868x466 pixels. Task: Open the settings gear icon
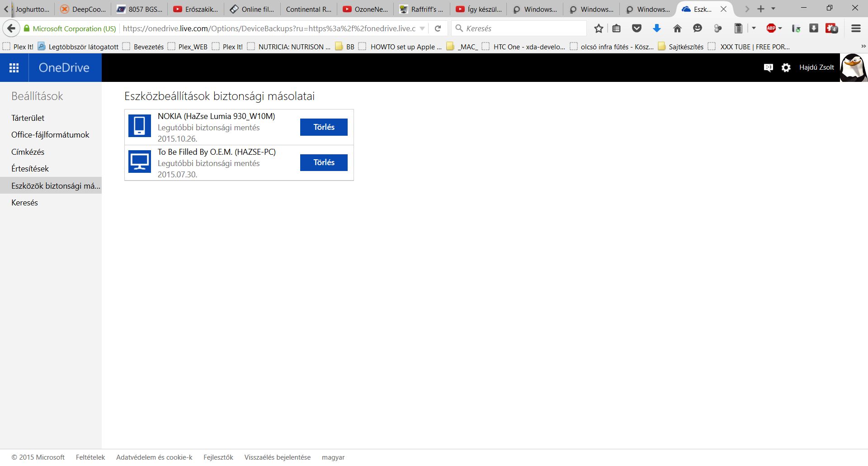point(786,67)
